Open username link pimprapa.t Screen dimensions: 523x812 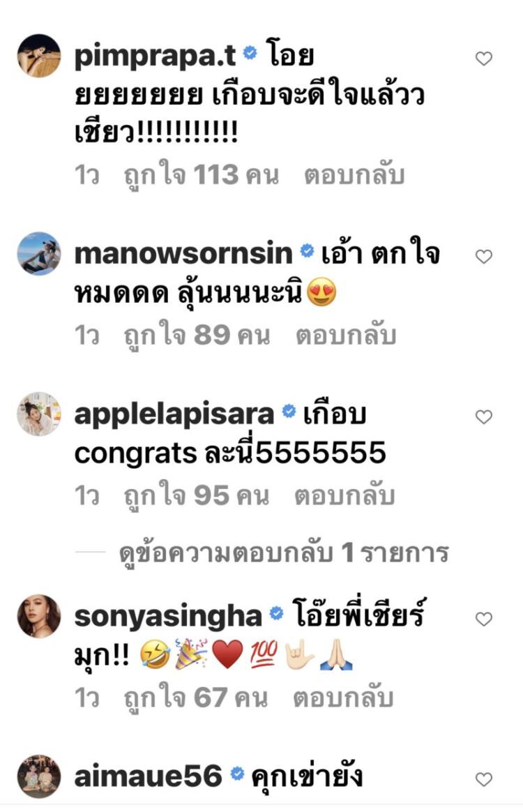pyautogui.click(x=156, y=56)
